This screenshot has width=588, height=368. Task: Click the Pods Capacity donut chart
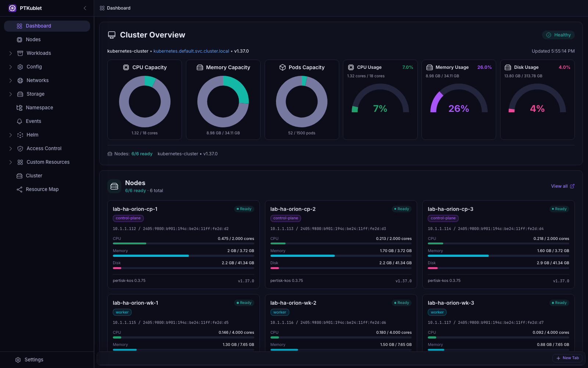pos(302,102)
